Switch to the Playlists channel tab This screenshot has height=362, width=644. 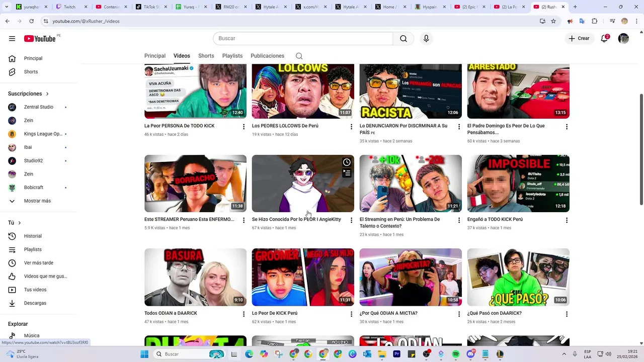(232, 56)
